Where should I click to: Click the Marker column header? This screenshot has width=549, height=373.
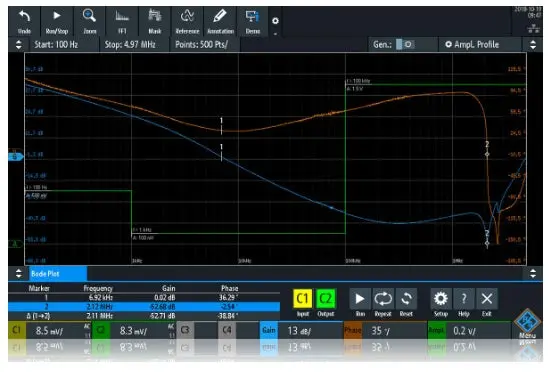coord(39,288)
